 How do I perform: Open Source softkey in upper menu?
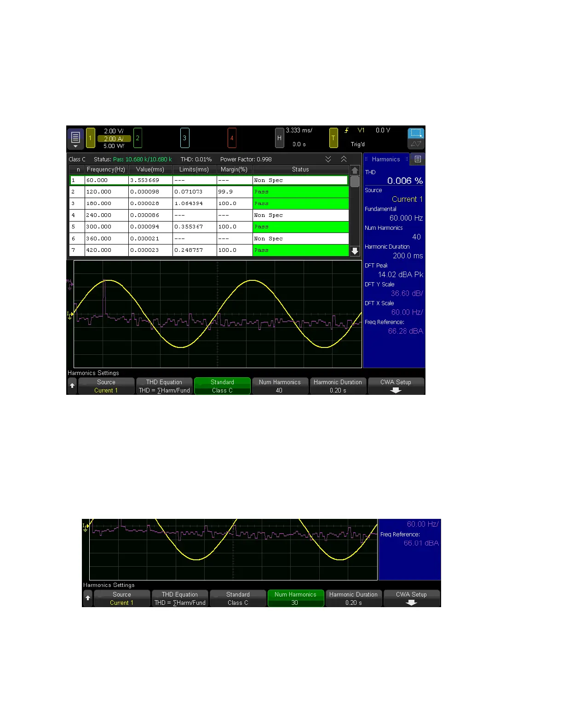click(x=106, y=386)
